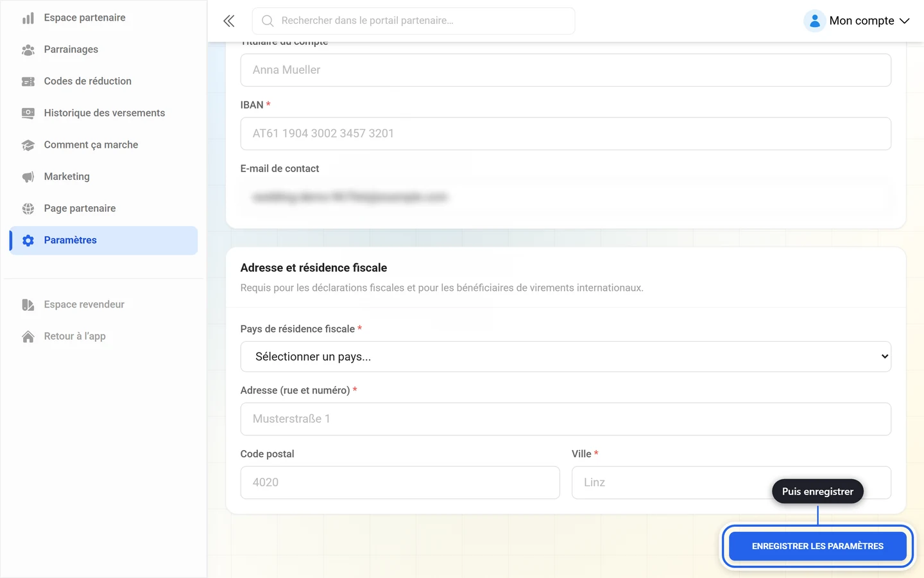Expand the Mon compte chevron
Image resolution: width=924 pixels, height=578 pixels.
[x=905, y=21]
